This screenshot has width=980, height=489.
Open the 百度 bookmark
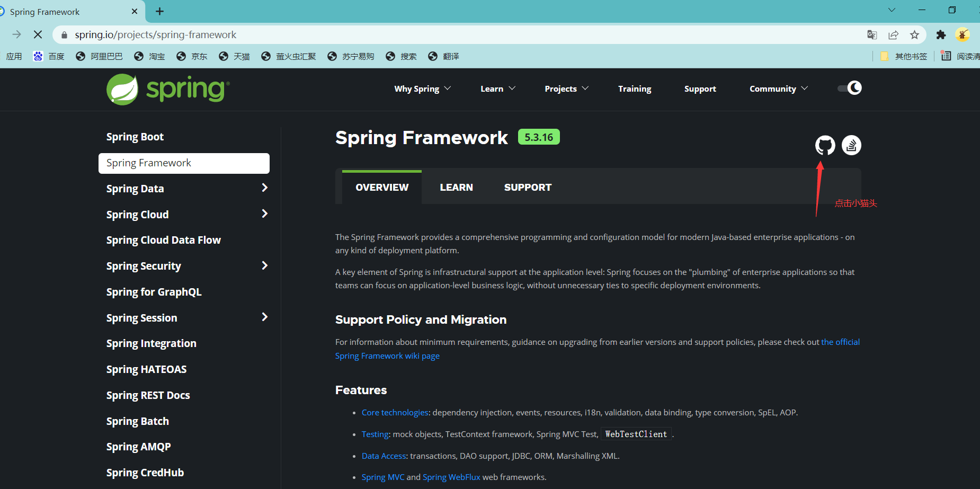point(49,56)
